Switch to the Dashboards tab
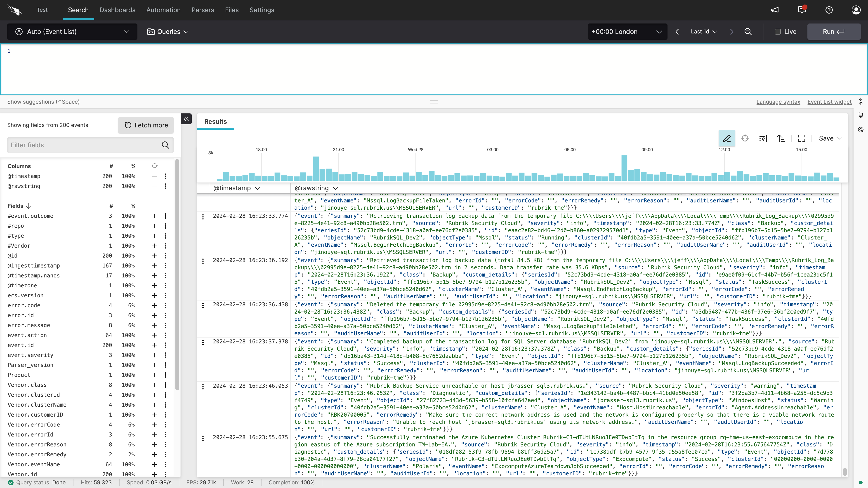This screenshot has height=488, width=868. 117,10
